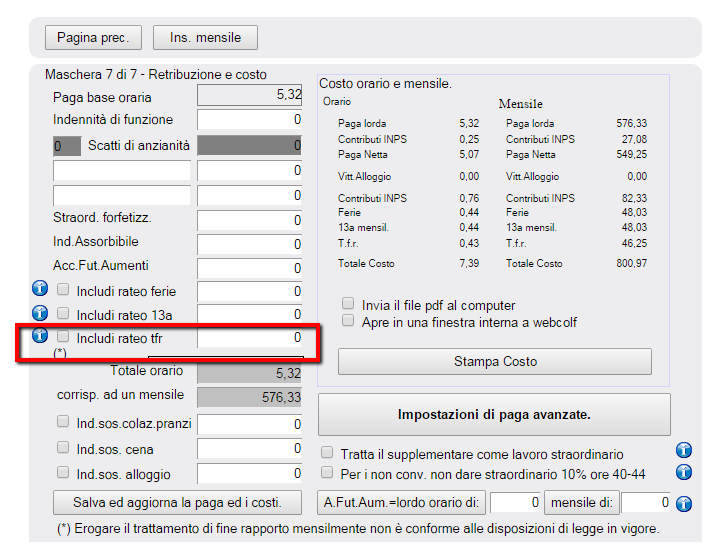710x548 pixels.
Task: Toggle Ind.sos.colaz.pranzi checkbox
Action: click(63, 423)
